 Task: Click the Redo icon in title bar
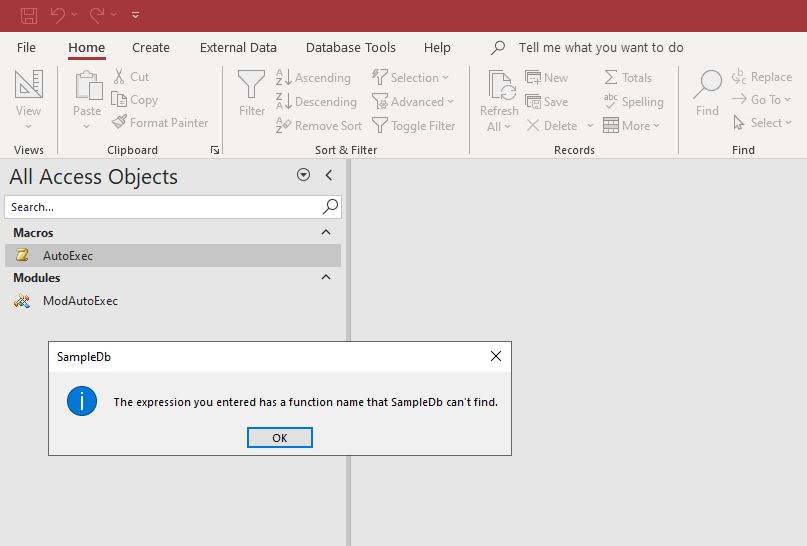point(97,15)
